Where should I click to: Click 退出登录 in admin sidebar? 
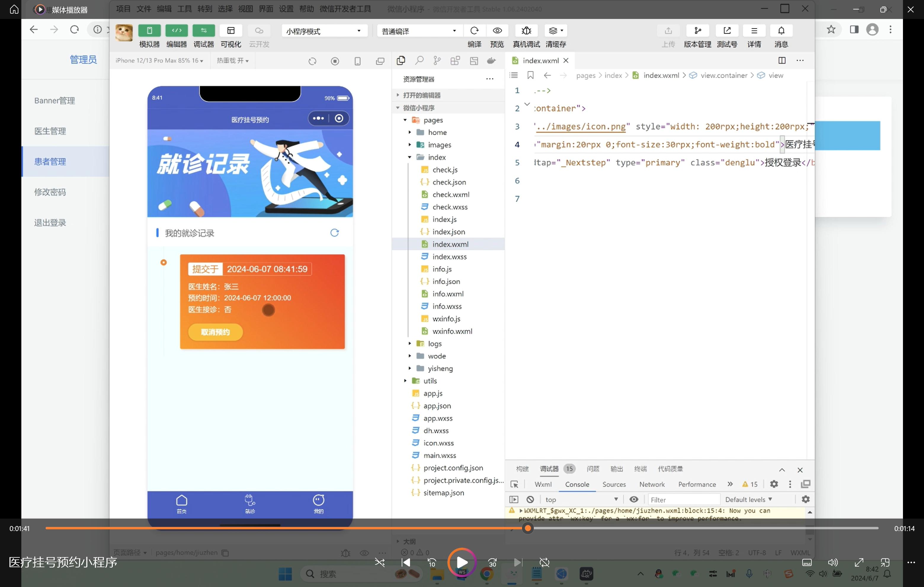point(50,223)
